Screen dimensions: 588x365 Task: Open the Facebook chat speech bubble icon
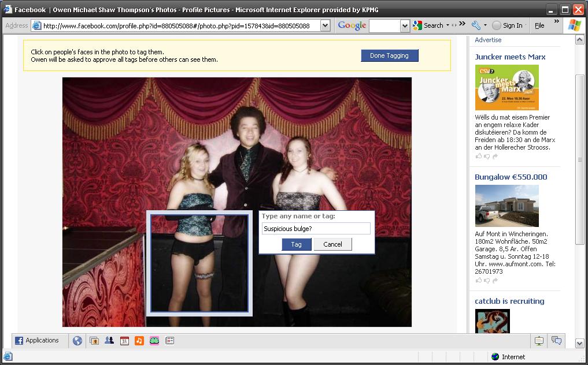pyautogui.click(x=556, y=341)
